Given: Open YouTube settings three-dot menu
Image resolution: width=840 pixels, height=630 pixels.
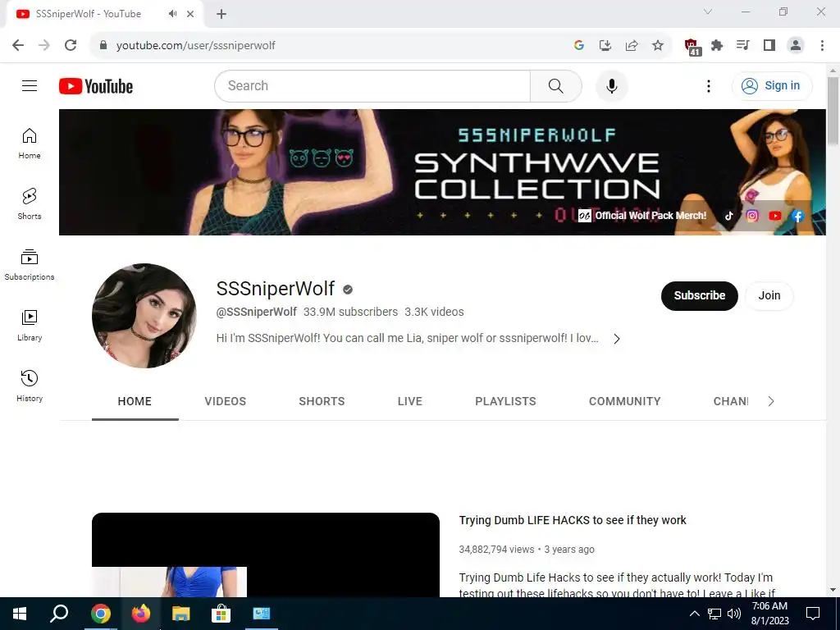Looking at the screenshot, I should [x=708, y=85].
